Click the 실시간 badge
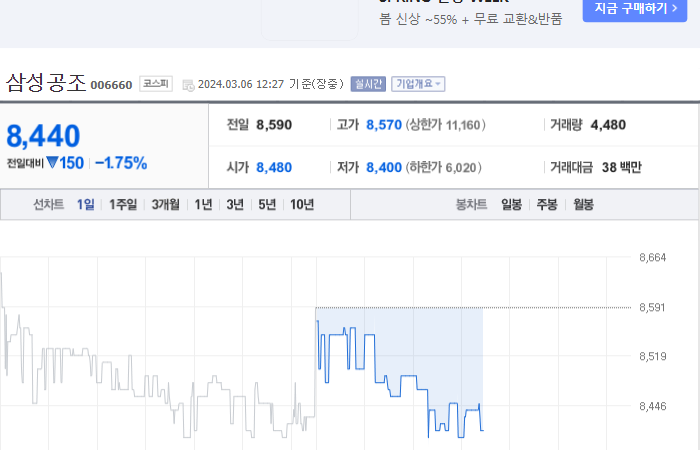Viewport: 700px width, 450px height. (x=368, y=84)
